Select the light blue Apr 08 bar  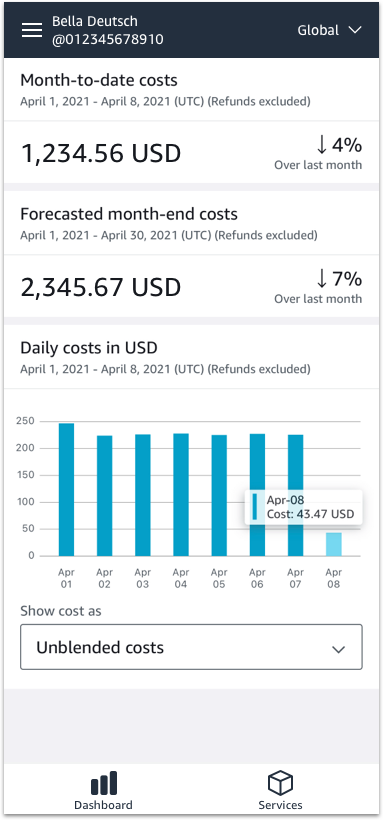(334, 544)
